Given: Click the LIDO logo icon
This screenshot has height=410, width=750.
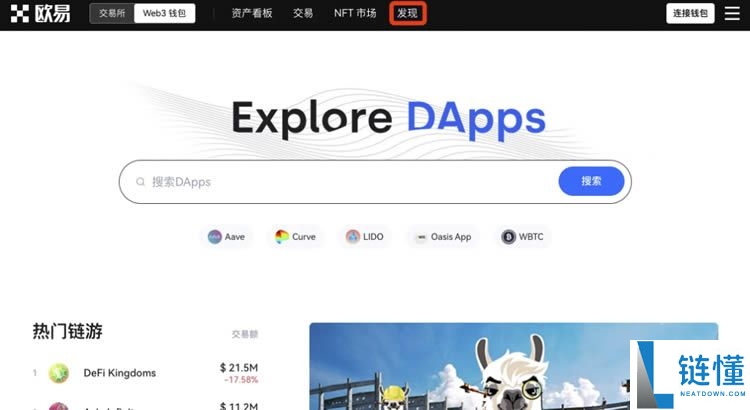Looking at the screenshot, I should click(x=353, y=237).
